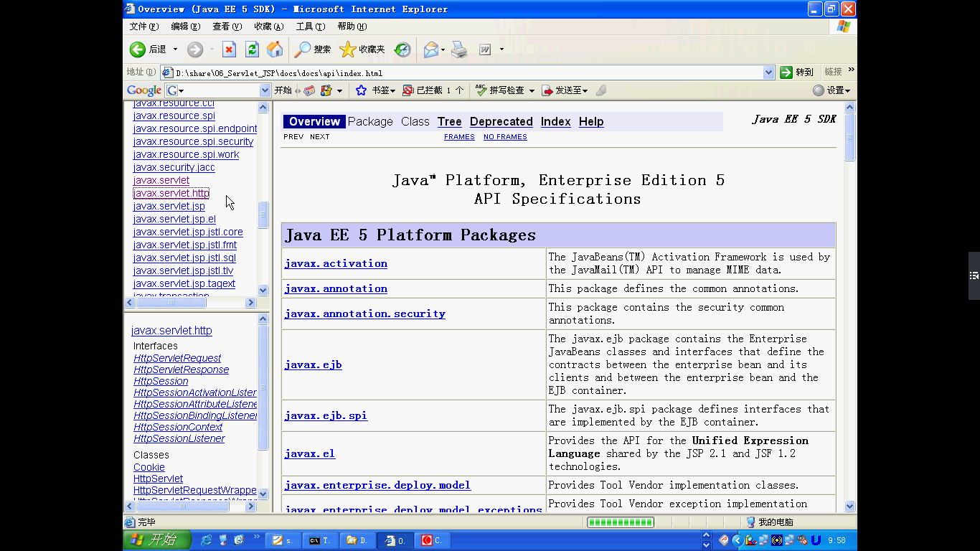Image resolution: width=980 pixels, height=551 pixels.
Task: Open the Cookie class link
Action: tap(149, 467)
